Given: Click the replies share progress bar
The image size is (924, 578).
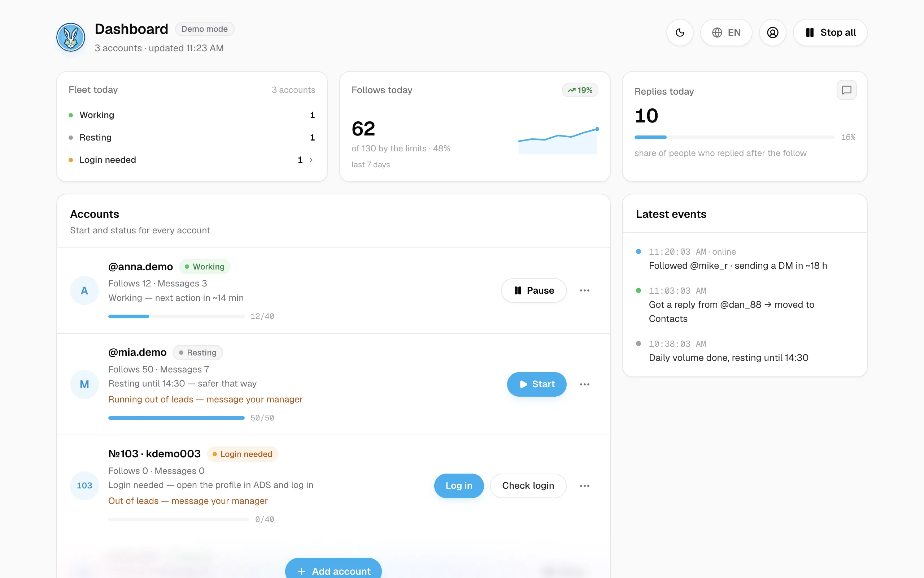Looking at the screenshot, I should (734, 137).
